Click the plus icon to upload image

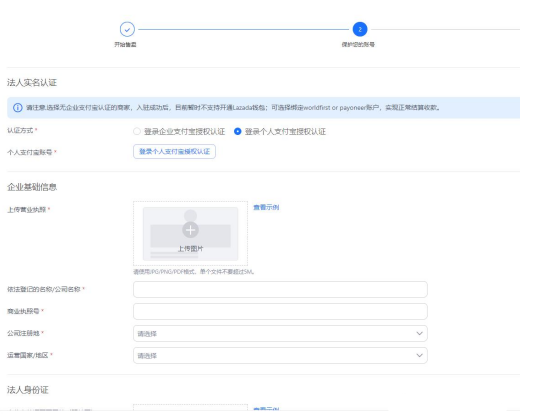pos(190,230)
